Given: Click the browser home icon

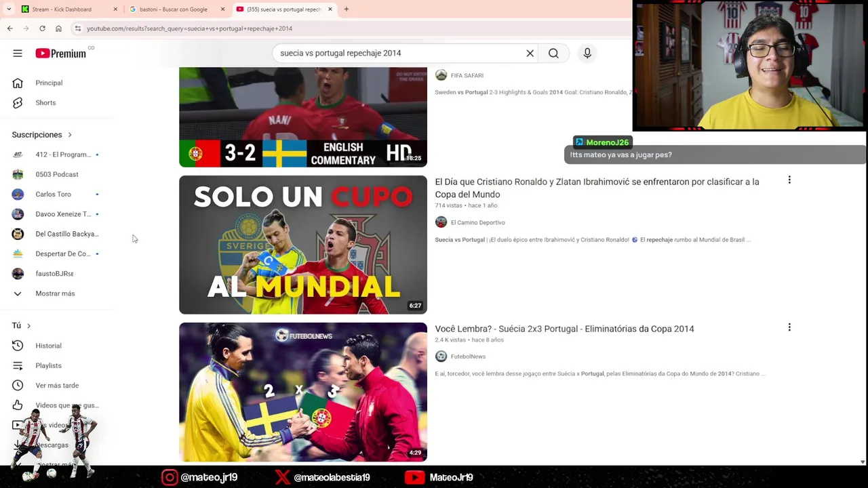Looking at the screenshot, I should pos(58,28).
